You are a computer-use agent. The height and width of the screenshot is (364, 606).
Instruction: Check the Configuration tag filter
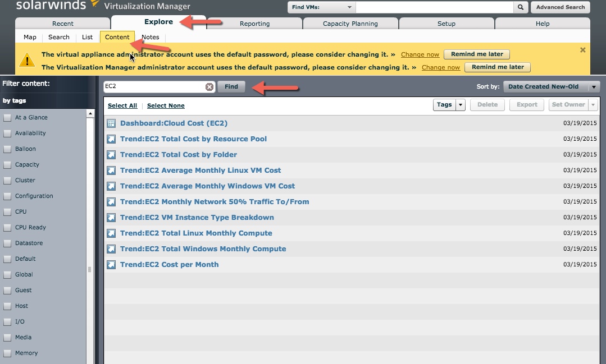(7, 196)
